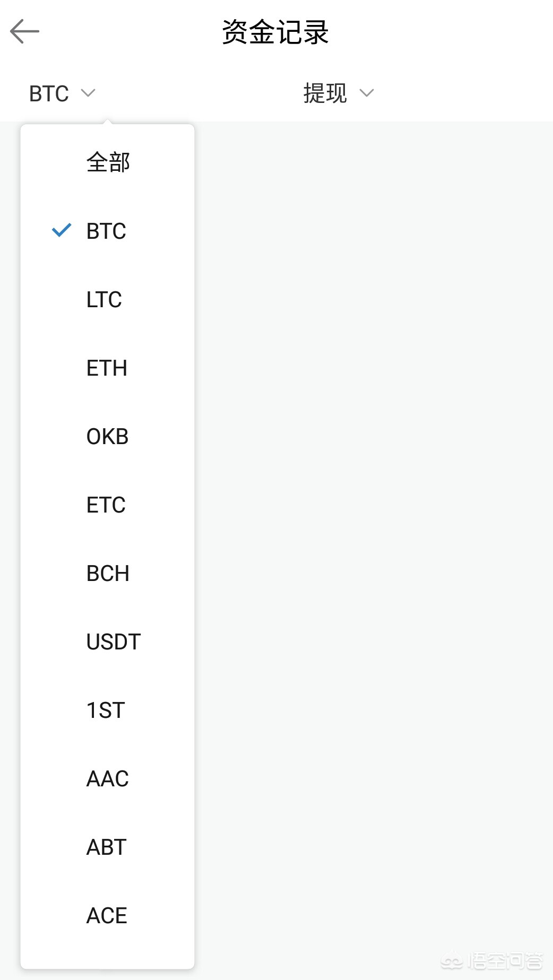Open the 提现 type dropdown chevron

[x=367, y=93]
